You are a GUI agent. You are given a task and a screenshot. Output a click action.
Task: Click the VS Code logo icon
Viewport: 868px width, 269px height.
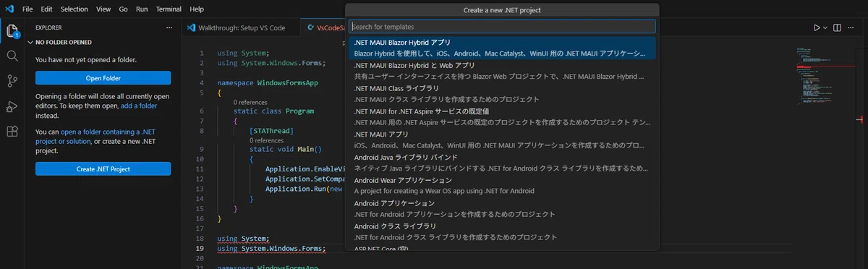point(9,9)
